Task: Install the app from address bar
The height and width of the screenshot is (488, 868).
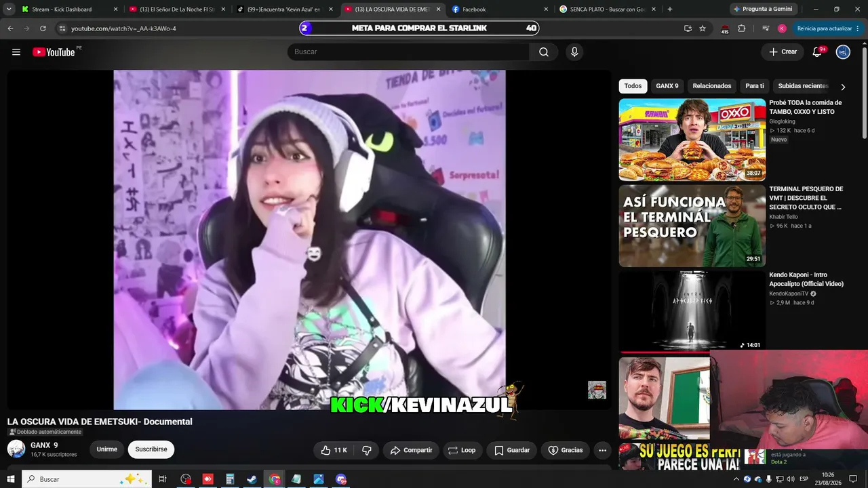Action: click(x=688, y=28)
